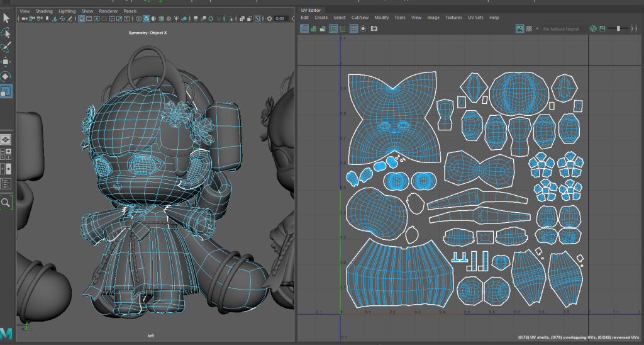Toggle the Gate Mask icon
Image resolution: width=644 pixels, height=345 pixels.
pos(104,18)
